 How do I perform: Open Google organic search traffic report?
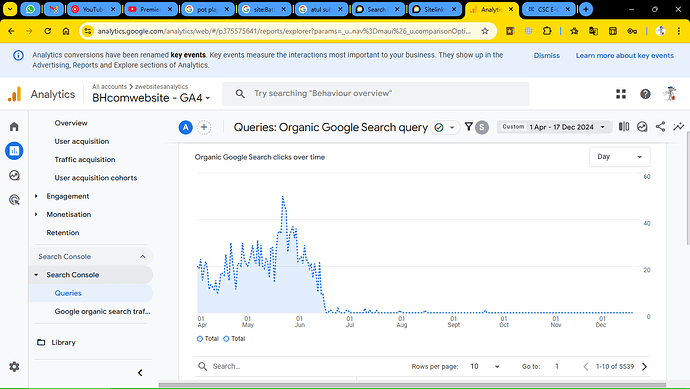102,312
